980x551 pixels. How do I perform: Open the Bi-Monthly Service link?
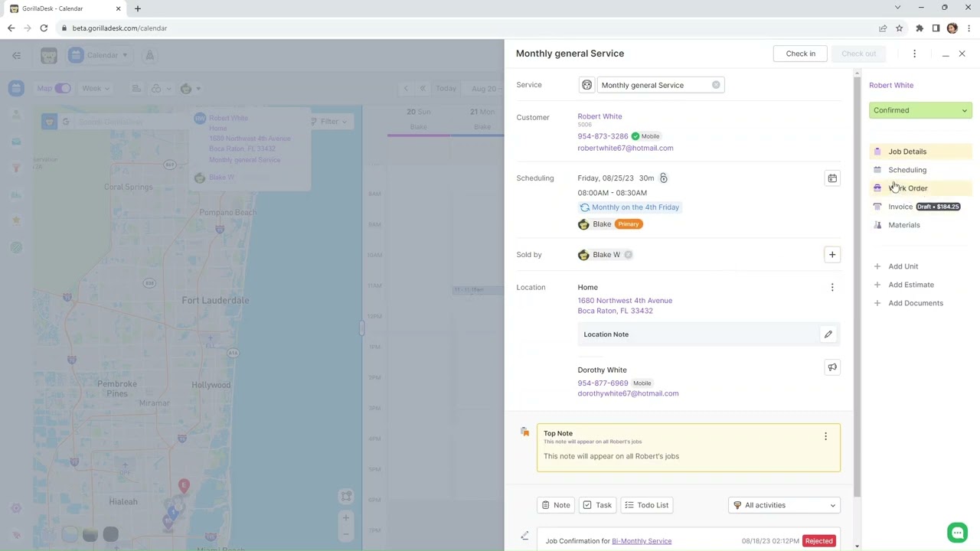click(642, 541)
